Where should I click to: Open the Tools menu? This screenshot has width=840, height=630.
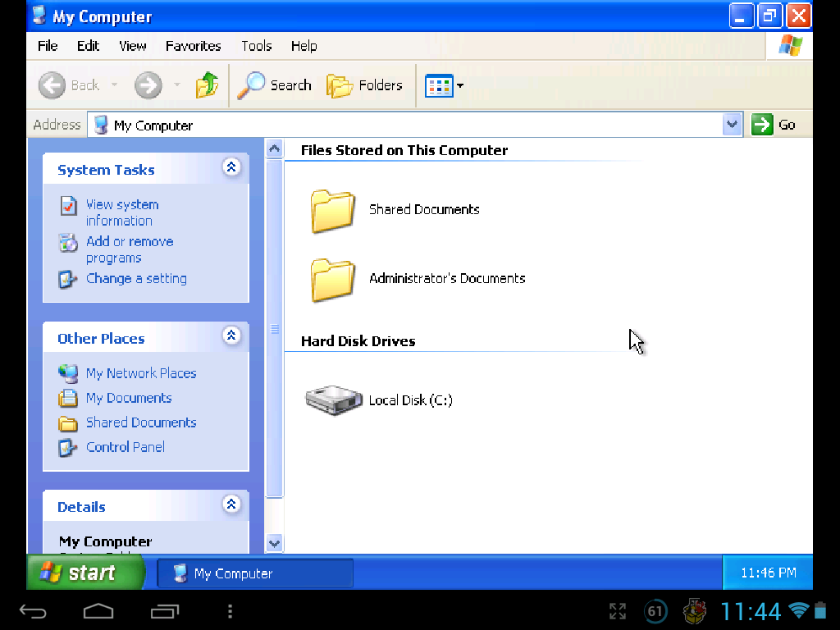click(x=257, y=46)
